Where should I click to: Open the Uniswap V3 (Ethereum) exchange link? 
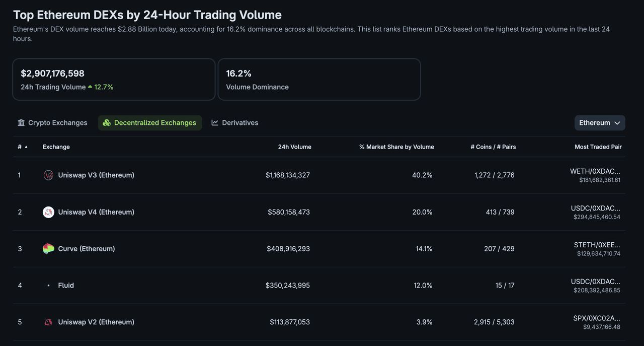(x=96, y=175)
